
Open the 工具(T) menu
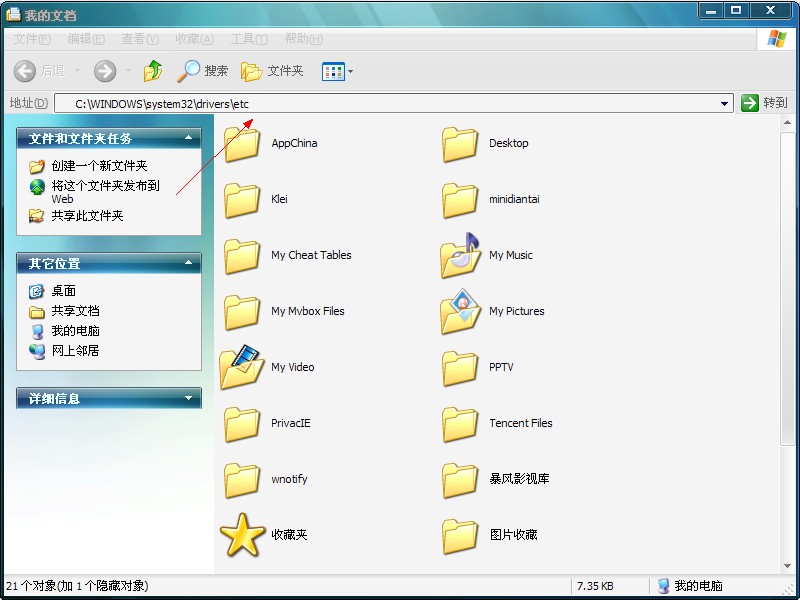click(249, 39)
